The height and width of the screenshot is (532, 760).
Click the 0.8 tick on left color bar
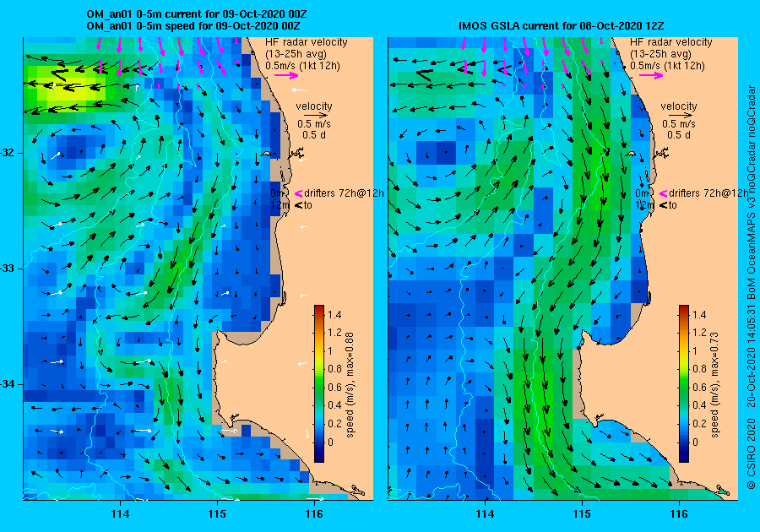point(335,369)
